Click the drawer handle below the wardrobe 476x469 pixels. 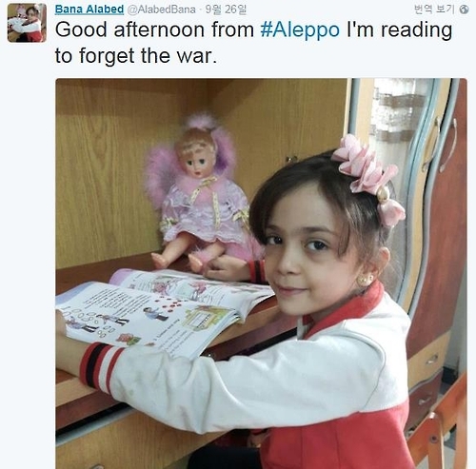pyautogui.click(x=432, y=360)
